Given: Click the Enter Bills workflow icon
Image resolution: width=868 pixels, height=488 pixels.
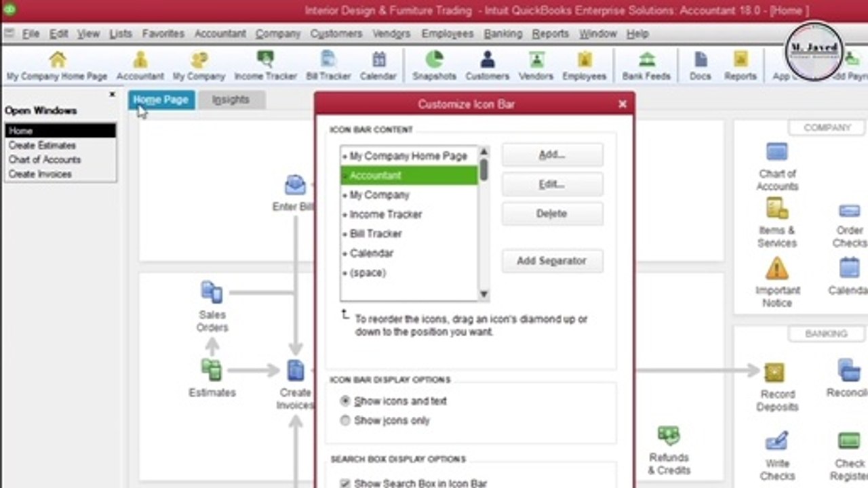Looking at the screenshot, I should (x=294, y=194).
